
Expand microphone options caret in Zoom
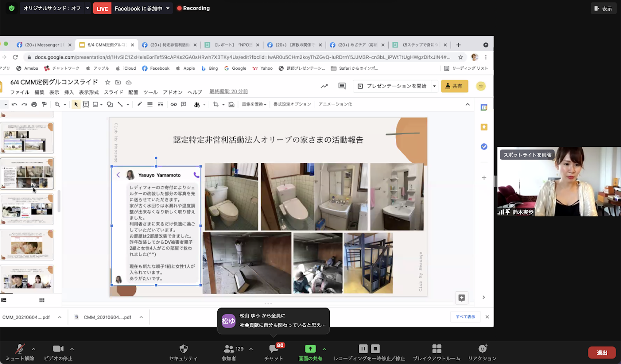coord(34,349)
